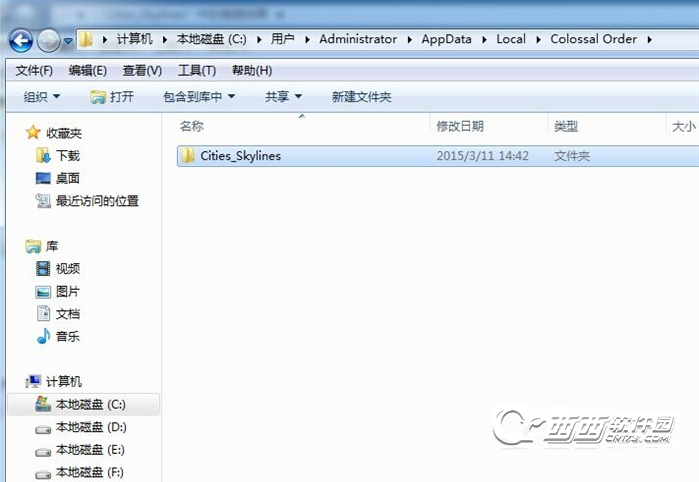Go back with the blue Back arrow

[x=21, y=41]
